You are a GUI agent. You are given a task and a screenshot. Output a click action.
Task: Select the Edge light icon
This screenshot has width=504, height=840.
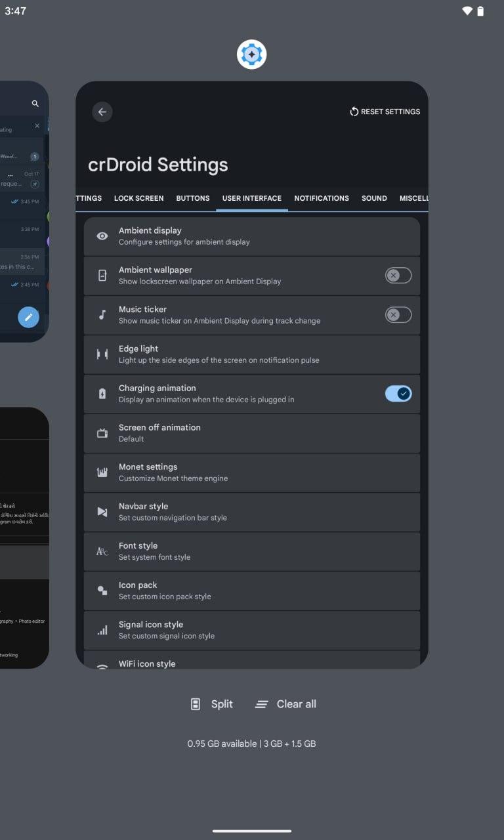coord(102,354)
